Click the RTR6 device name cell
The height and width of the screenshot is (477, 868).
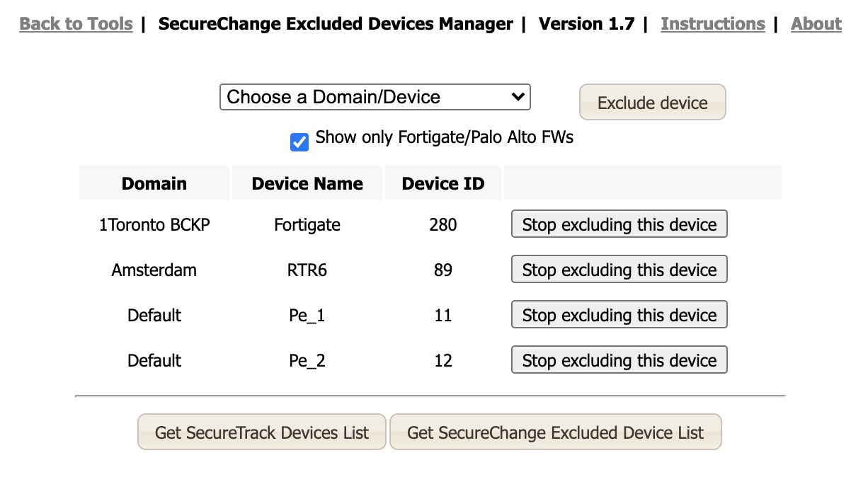coord(307,270)
